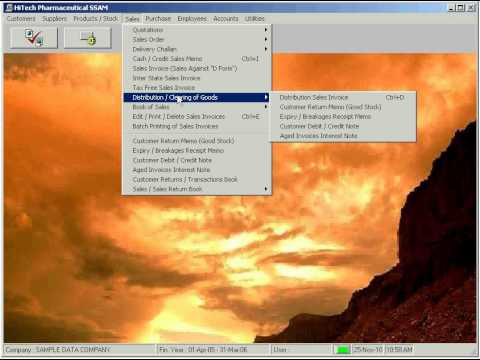Click the green status indicator in status bar
This screenshot has height=360, width=480.
[x=343, y=350]
